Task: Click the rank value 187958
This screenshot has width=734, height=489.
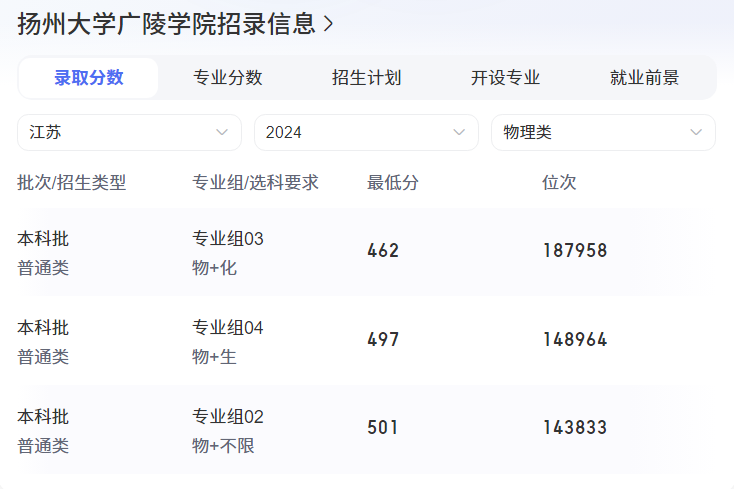Action: (x=575, y=251)
